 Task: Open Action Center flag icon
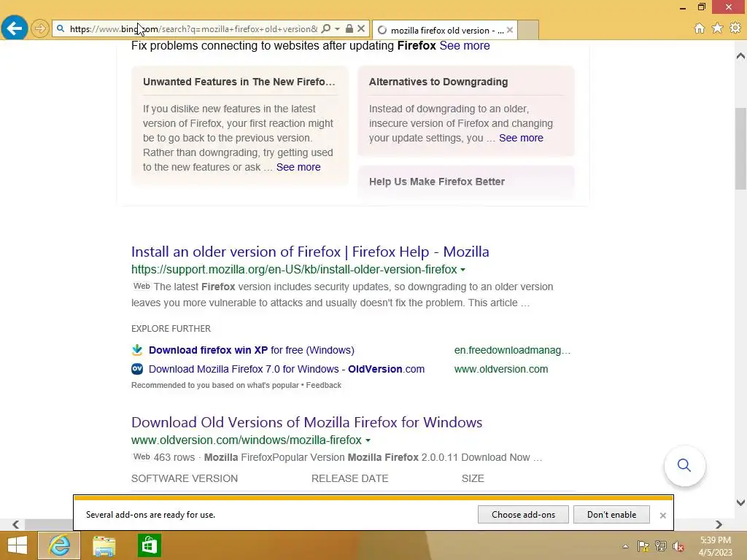[x=643, y=546]
